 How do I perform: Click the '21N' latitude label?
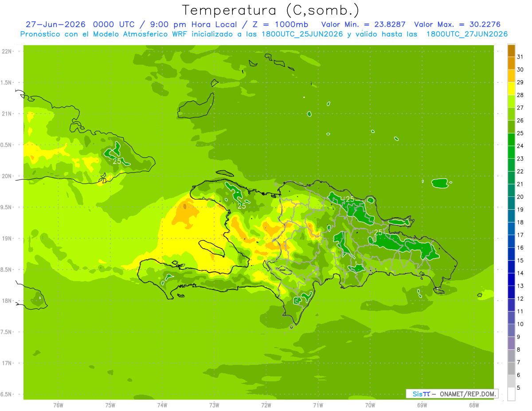[7, 114]
